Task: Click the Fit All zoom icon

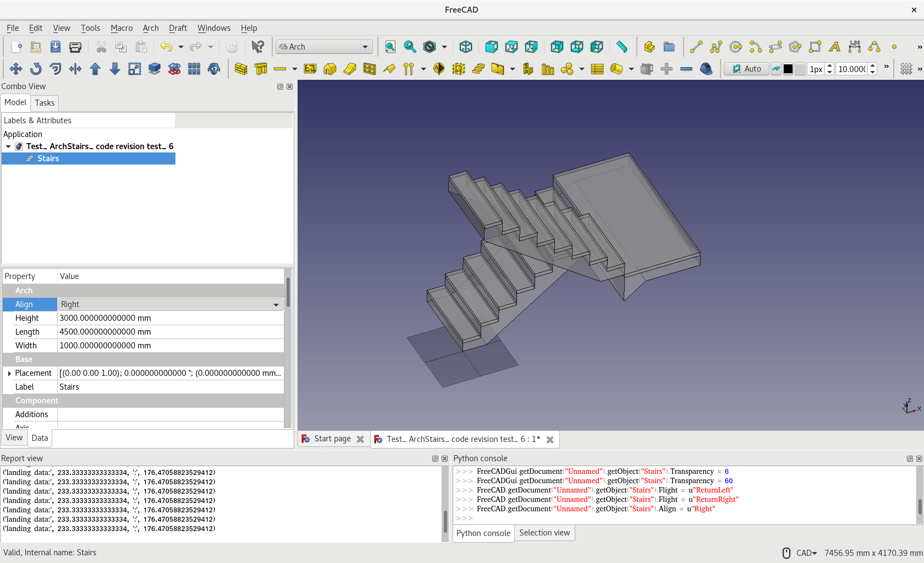Action: pos(390,47)
